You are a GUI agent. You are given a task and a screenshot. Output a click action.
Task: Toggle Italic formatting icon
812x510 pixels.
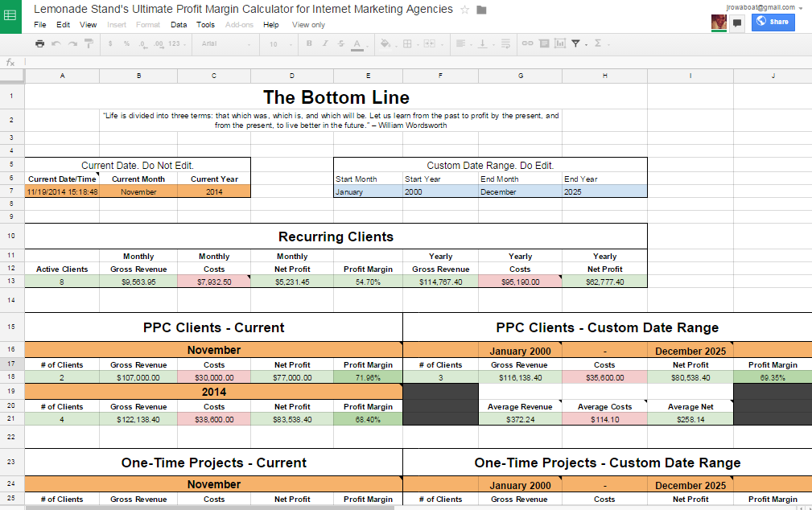325,43
